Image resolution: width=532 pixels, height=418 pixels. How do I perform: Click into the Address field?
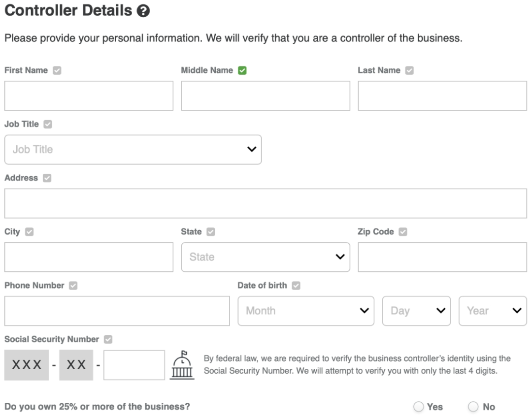pos(266,203)
